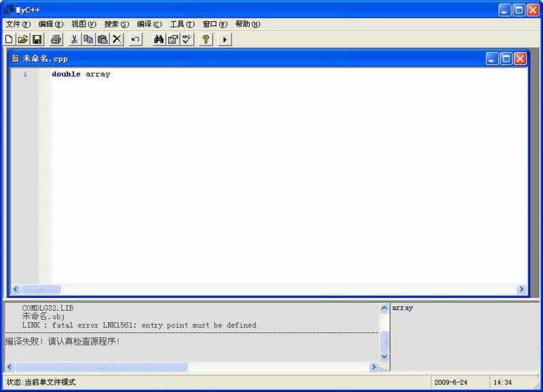Click the Help question mark icon
Viewport: 543px width, 392px height.
coord(206,39)
